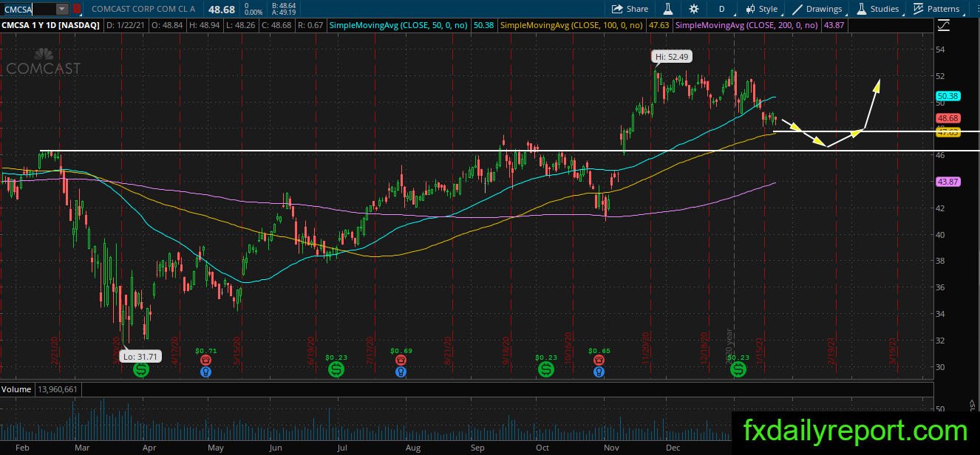The height and width of the screenshot is (455, 980).
Task: Open the Patterns menu
Action: pos(936,9)
